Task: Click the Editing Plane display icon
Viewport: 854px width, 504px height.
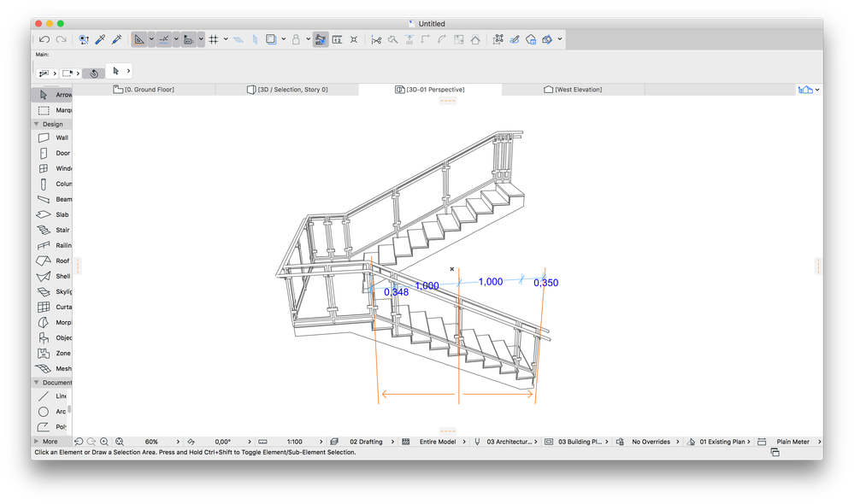Action: [x=238, y=39]
